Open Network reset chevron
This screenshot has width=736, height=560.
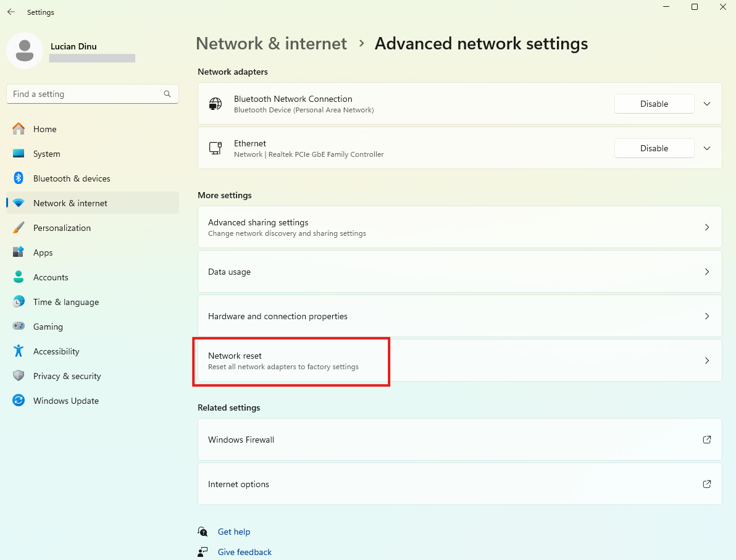coord(707,361)
